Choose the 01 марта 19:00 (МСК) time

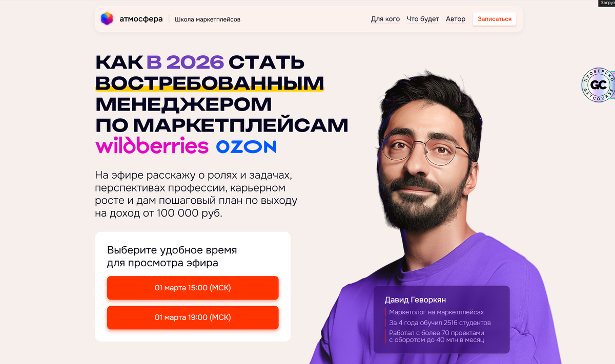[x=193, y=317]
